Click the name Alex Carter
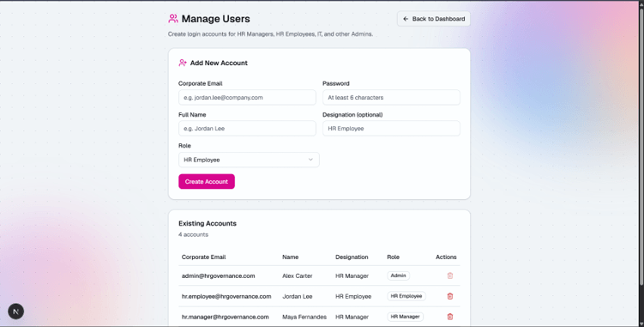The width and height of the screenshot is (644, 327). click(298, 276)
